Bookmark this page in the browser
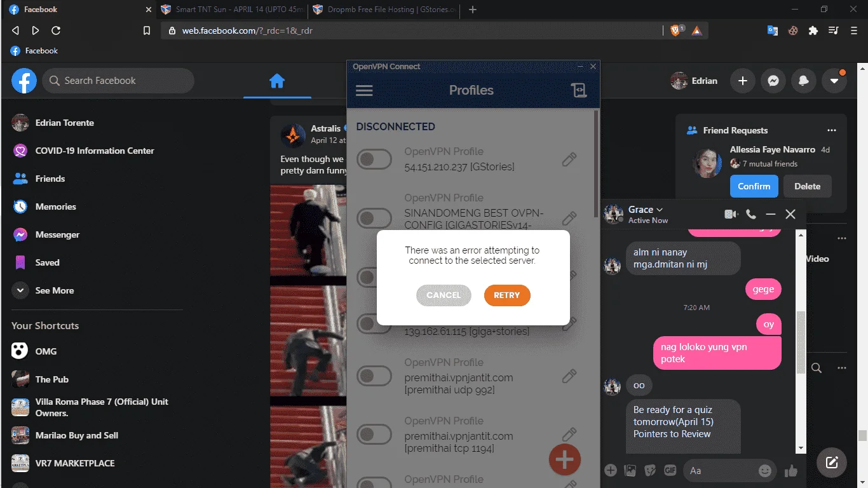The width and height of the screenshot is (868, 488). click(147, 30)
